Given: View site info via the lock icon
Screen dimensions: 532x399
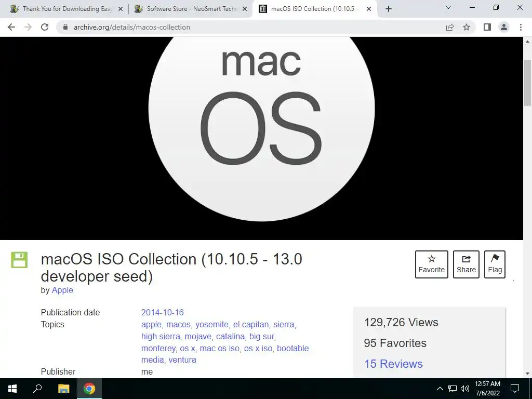Looking at the screenshot, I should (x=65, y=27).
